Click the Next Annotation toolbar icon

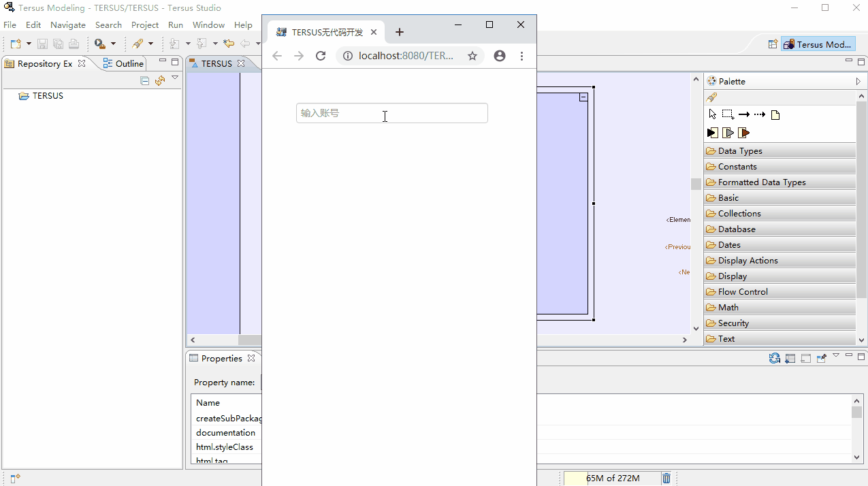tap(174, 44)
